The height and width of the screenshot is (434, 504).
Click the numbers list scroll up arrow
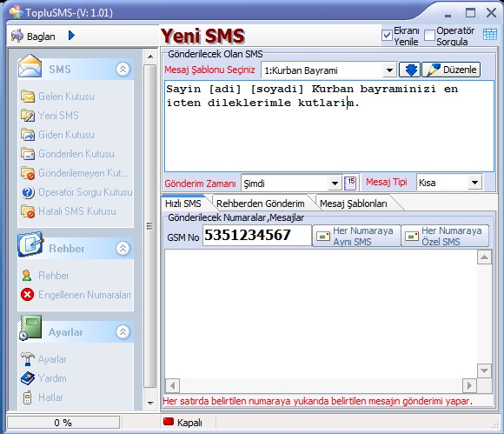(484, 257)
